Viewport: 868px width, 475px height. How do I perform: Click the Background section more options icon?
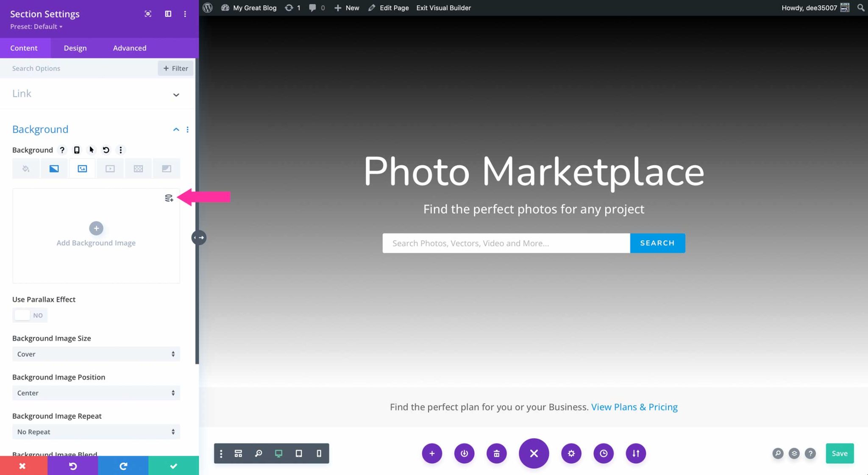point(188,129)
